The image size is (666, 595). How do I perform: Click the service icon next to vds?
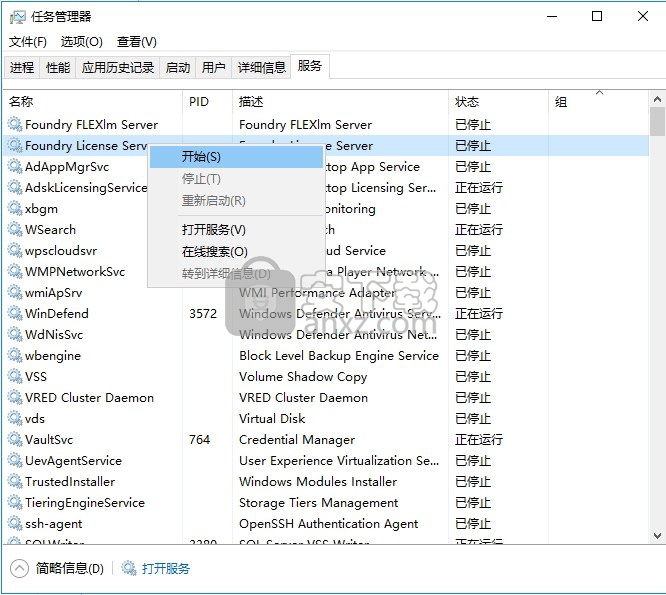[15, 418]
